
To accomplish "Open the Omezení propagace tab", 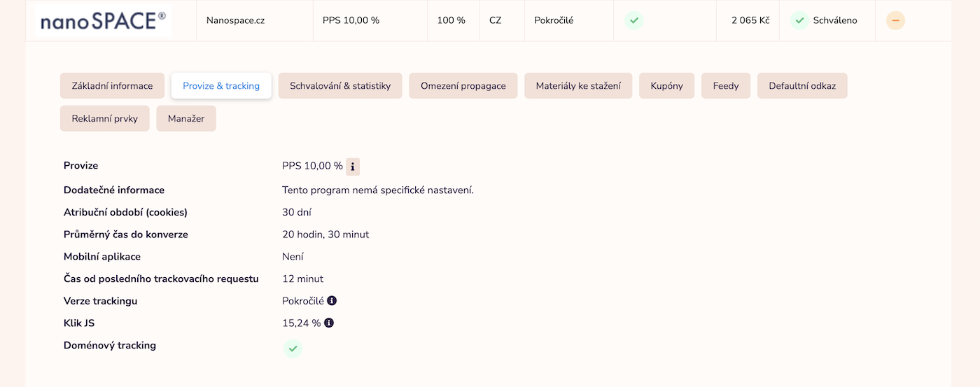I will 463,86.
